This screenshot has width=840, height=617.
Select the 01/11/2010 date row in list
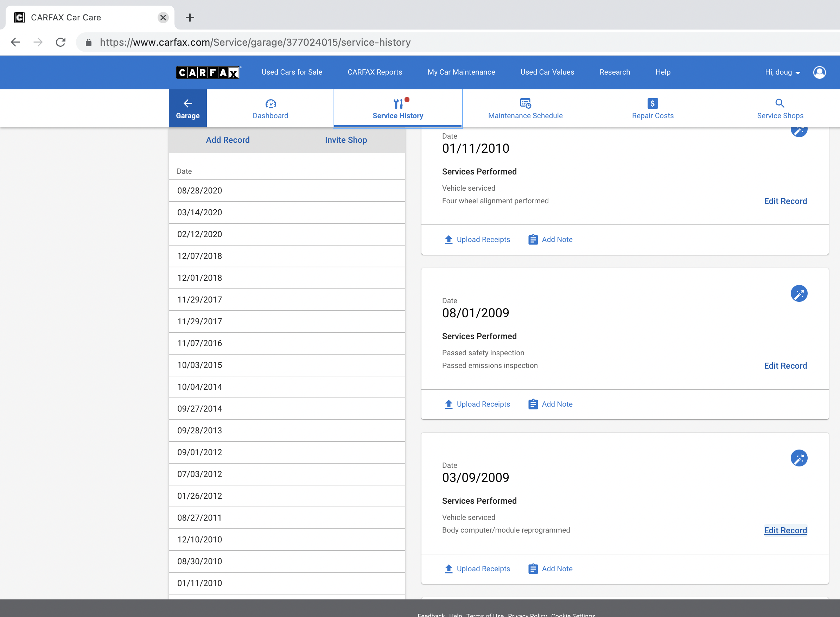pyautogui.click(x=287, y=583)
